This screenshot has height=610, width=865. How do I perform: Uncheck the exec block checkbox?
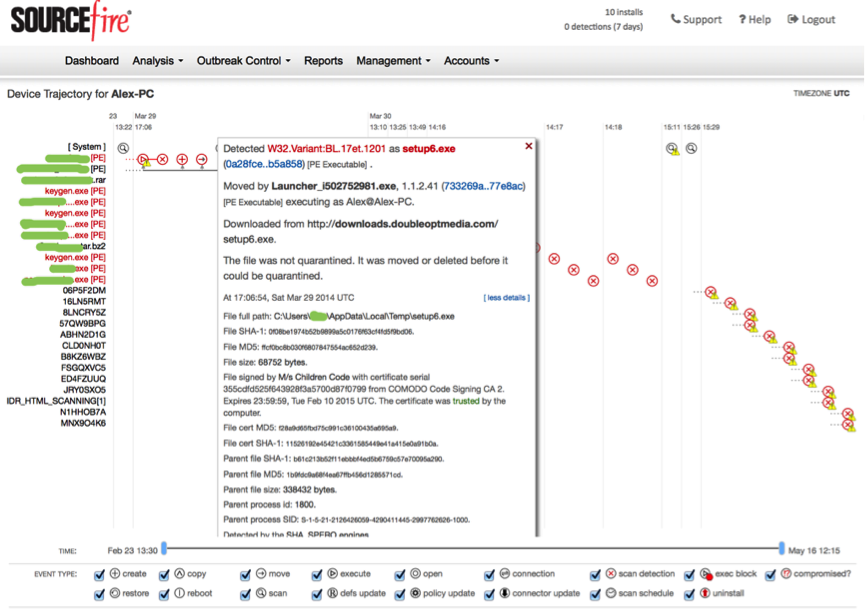pos(690,575)
